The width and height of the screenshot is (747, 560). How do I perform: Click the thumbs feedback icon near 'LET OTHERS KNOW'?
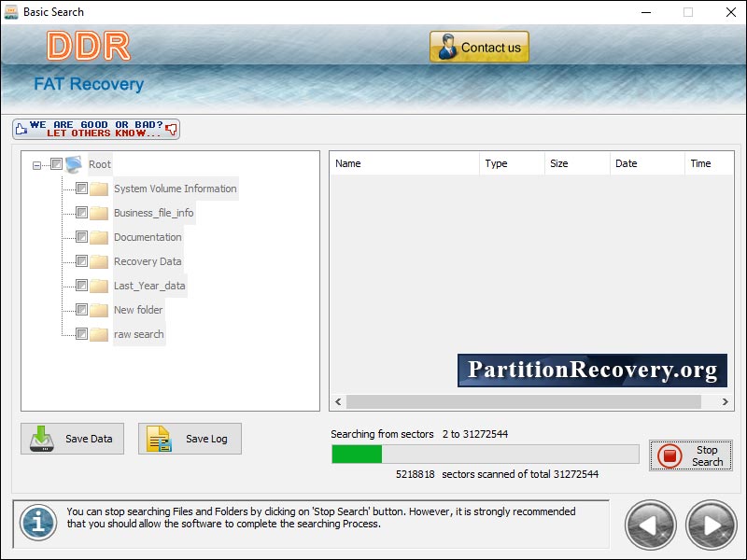(21, 126)
